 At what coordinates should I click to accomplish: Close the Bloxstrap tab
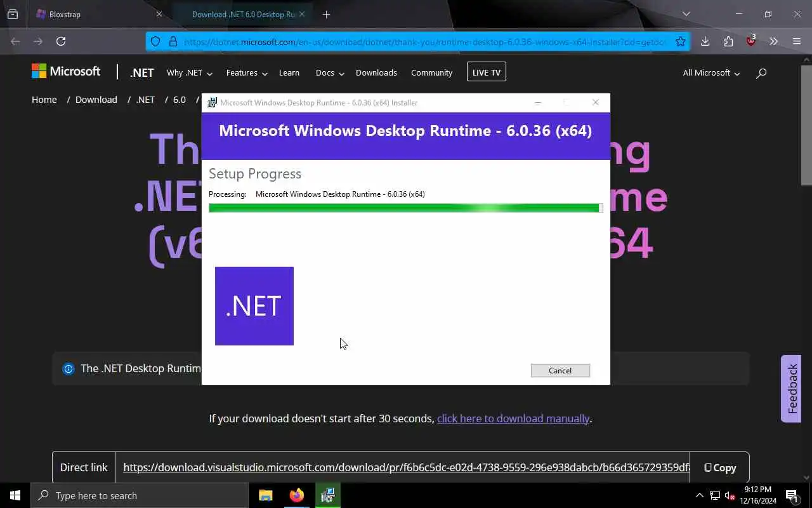pyautogui.click(x=159, y=14)
